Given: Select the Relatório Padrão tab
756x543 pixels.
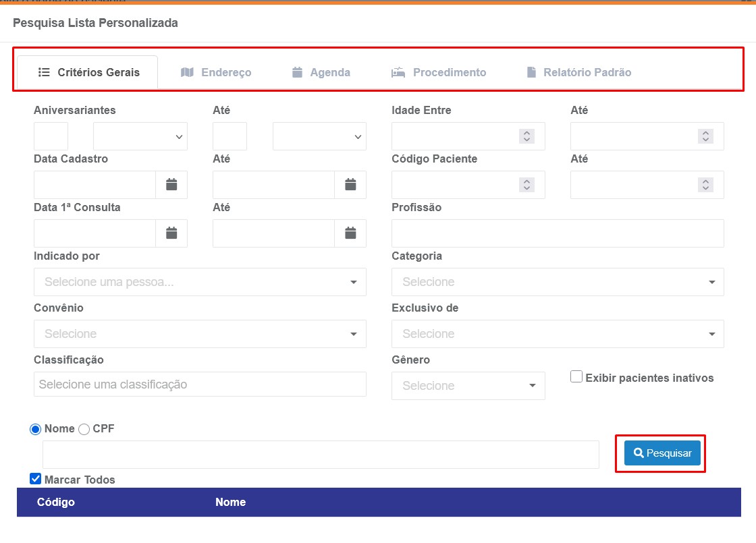Looking at the screenshot, I should (x=578, y=72).
